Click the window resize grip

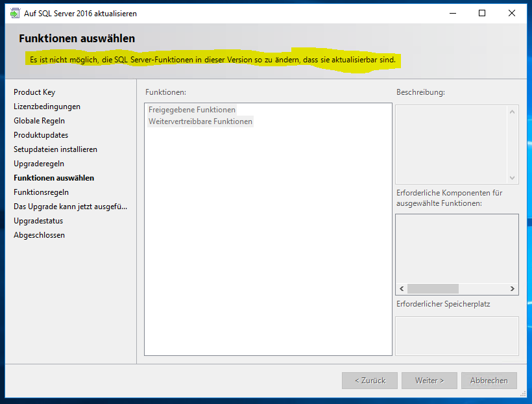pos(523,394)
